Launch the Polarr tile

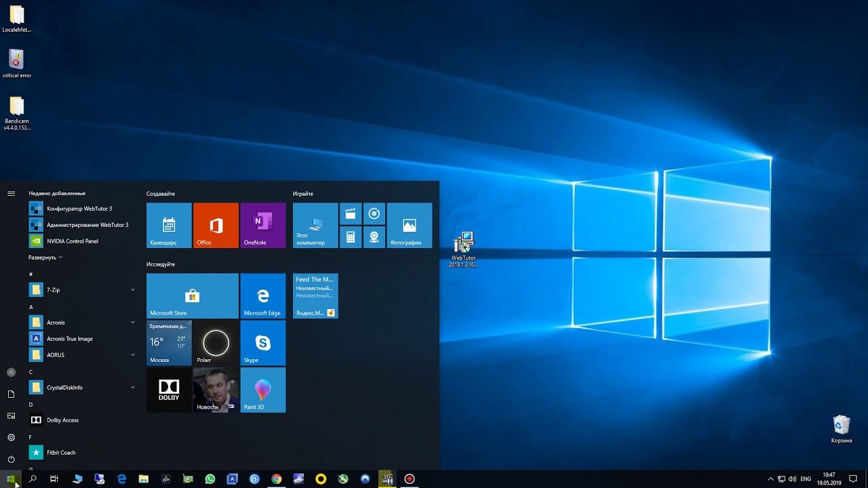216,343
